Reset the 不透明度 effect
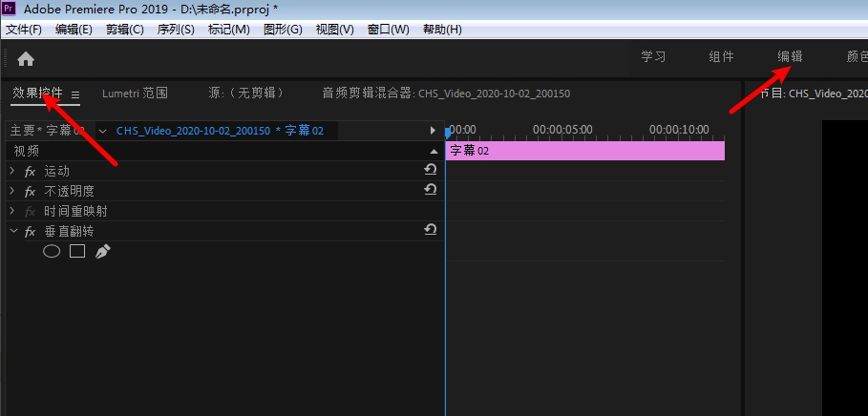 [430, 190]
